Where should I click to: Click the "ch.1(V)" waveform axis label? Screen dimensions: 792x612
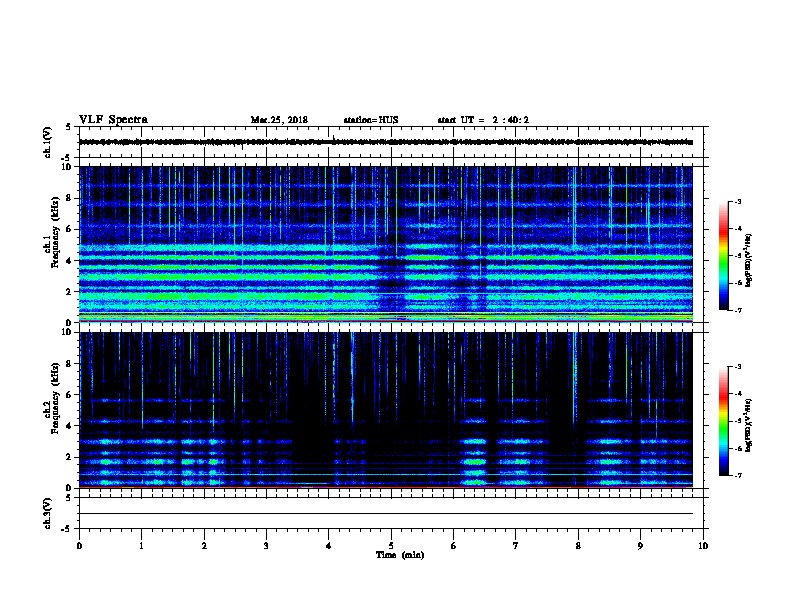click(x=47, y=142)
